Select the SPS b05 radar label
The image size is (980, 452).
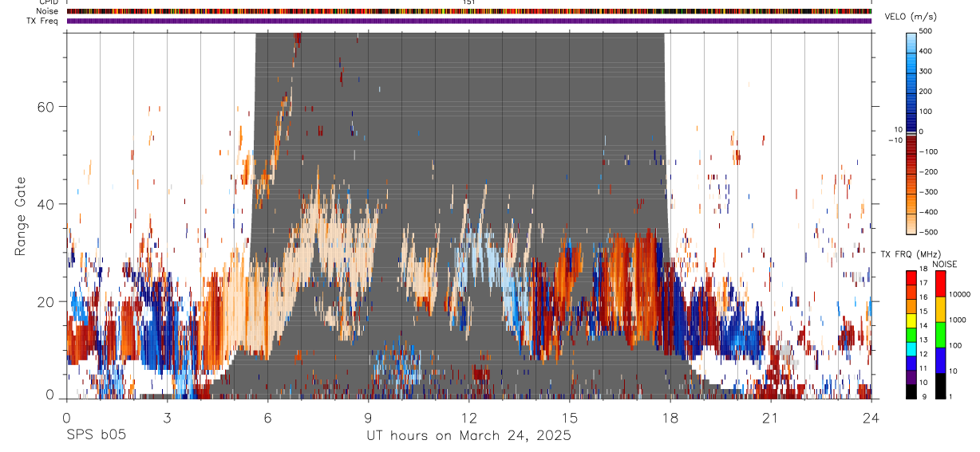pos(97,436)
